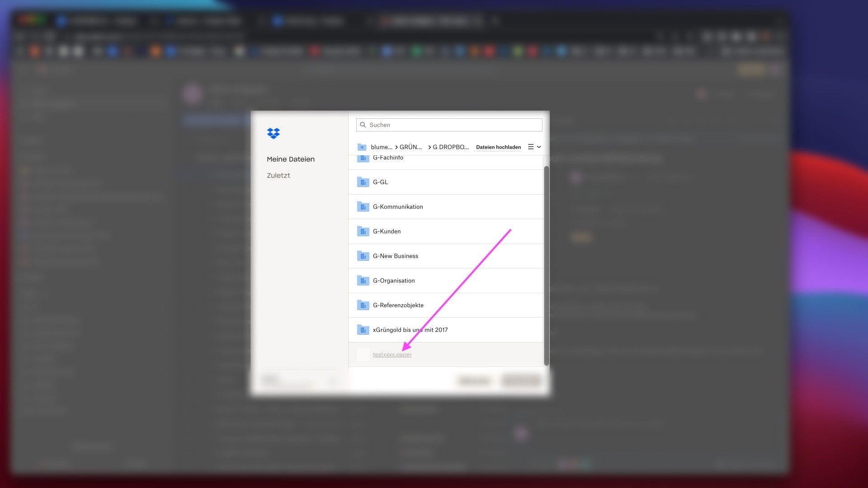Open xGrüngold bis und mit 2017 folder

click(446, 330)
